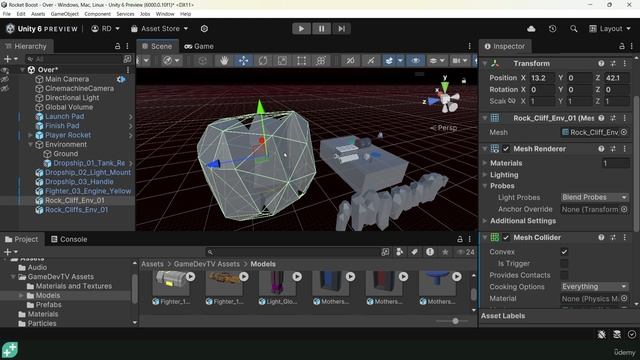Open the Window menu
This screenshot has height=360, width=640.
coord(165,14)
